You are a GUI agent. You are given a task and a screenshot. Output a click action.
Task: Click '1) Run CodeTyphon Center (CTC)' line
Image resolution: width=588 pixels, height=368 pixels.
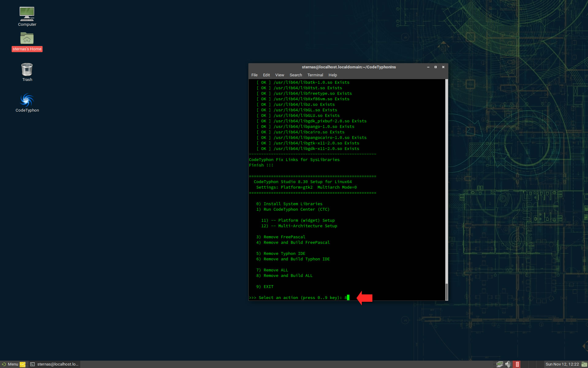[x=293, y=209]
